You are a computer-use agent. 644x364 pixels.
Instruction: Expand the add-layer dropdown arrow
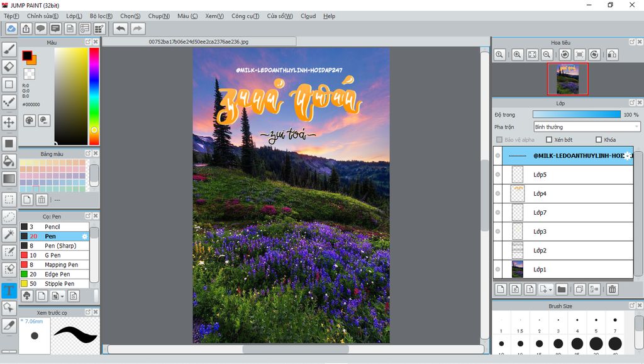tap(551, 290)
